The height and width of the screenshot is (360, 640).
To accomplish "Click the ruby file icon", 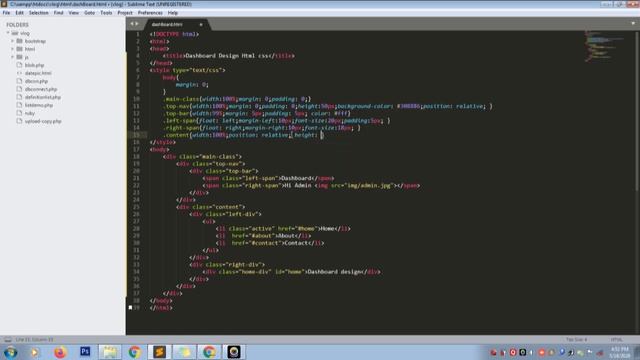I will pyautogui.click(x=19, y=113).
